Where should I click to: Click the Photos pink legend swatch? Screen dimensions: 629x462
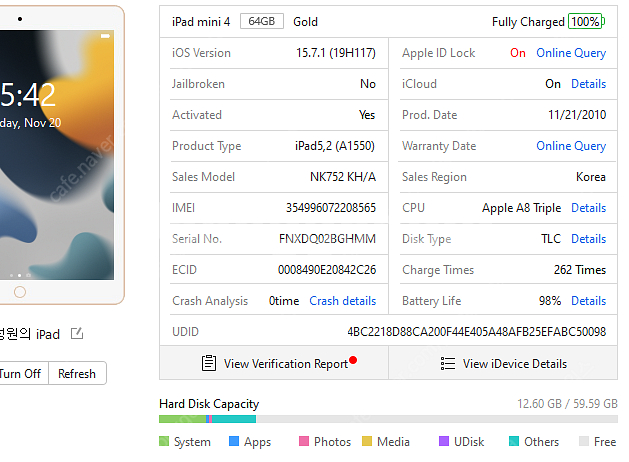coord(304,441)
